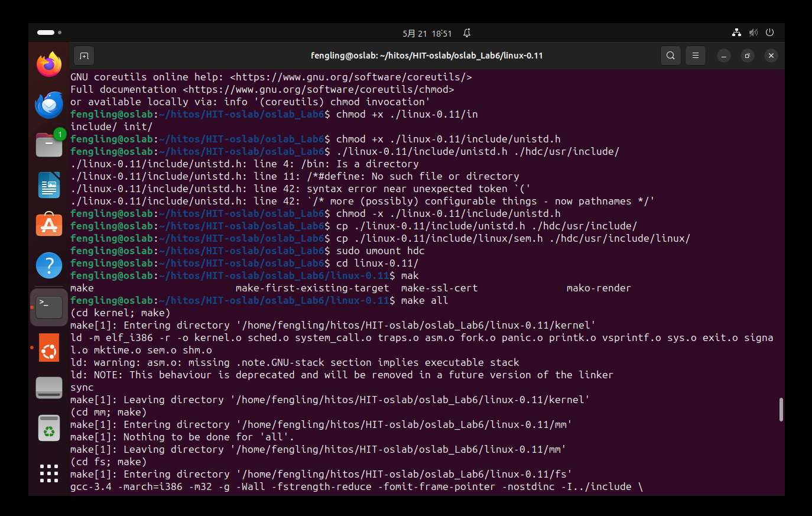Open the date and time calendar panel
Screen dimensions: 812x516
427,33
